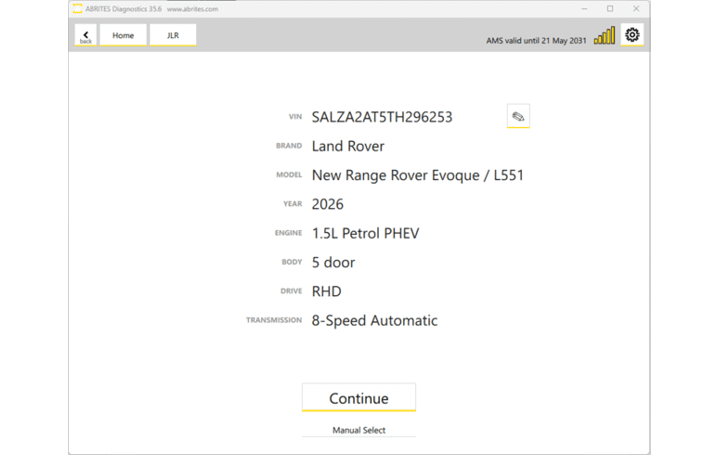
Task: Click the edit VIN pencil icon
Action: pyautogui.click(x=518, y=116)
